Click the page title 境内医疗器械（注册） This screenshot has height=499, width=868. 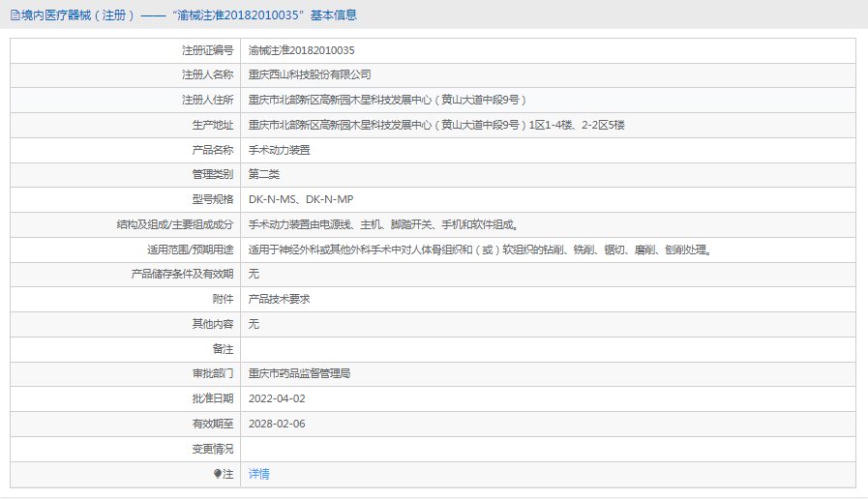click(x=77, y=15)
